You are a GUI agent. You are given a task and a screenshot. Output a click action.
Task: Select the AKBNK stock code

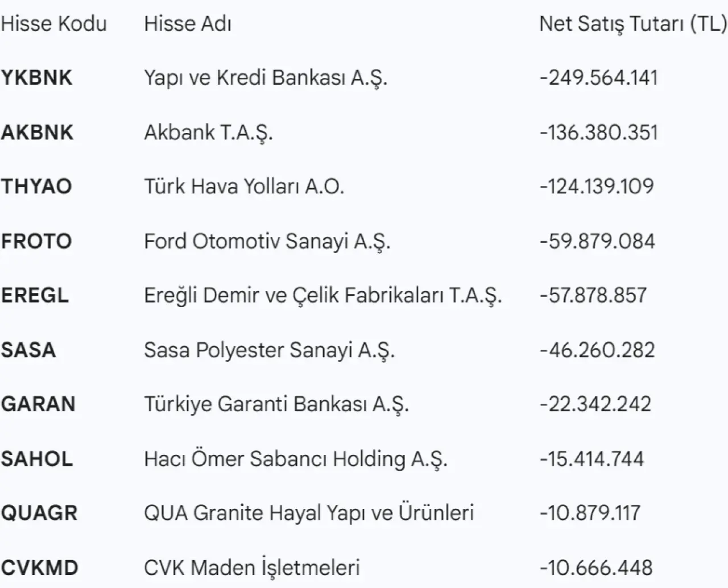coord(38,132)
